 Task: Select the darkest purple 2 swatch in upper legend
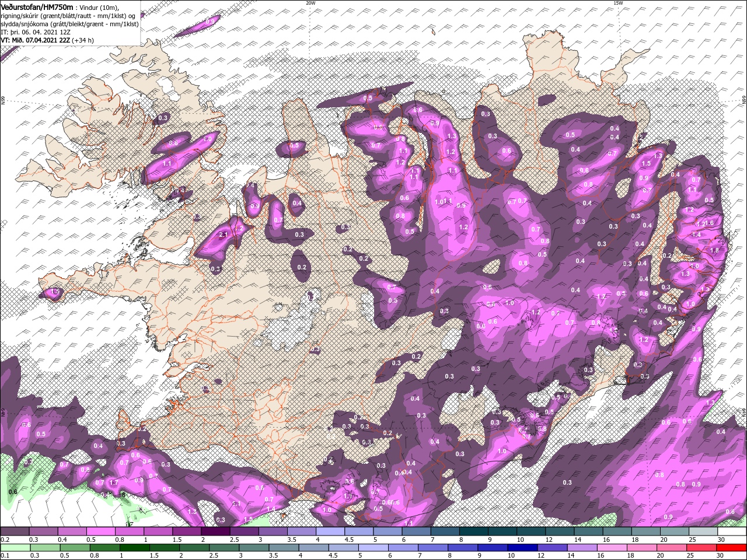(x=215, y=532)
